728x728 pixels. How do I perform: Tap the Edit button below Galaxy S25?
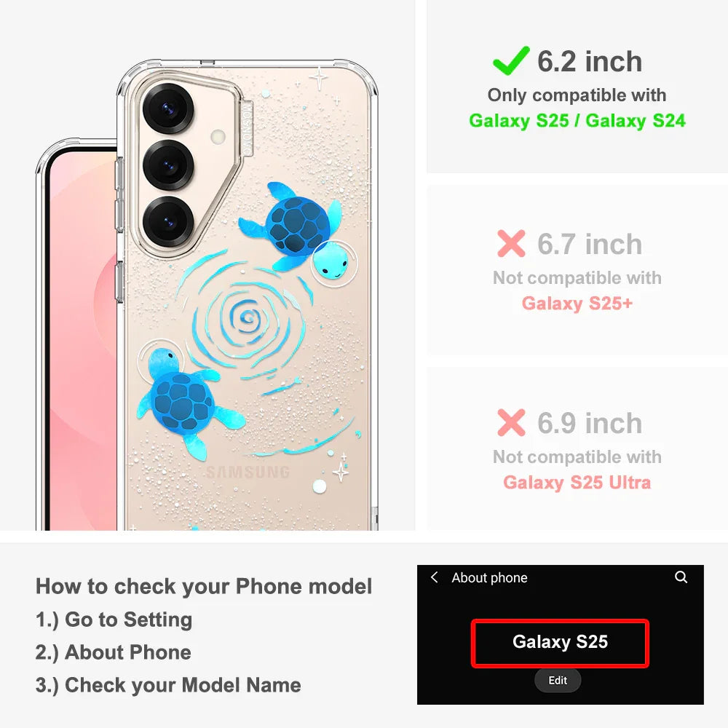[x=558, y=680]
